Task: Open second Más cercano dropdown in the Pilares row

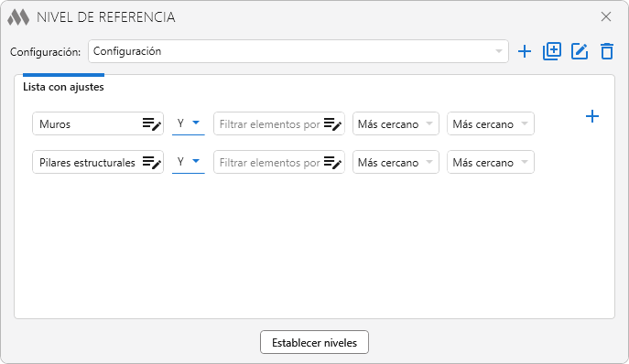Action: [x=491, y=163]
